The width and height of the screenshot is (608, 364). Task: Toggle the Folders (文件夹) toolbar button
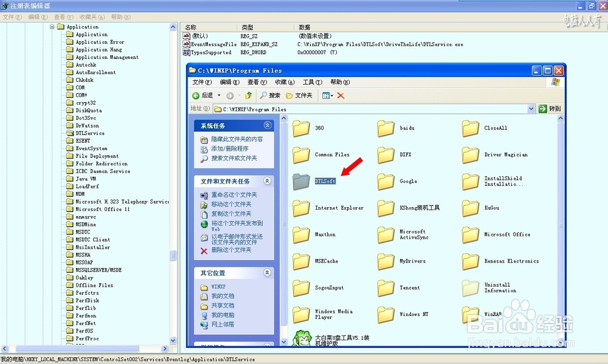tap(299, 95)
